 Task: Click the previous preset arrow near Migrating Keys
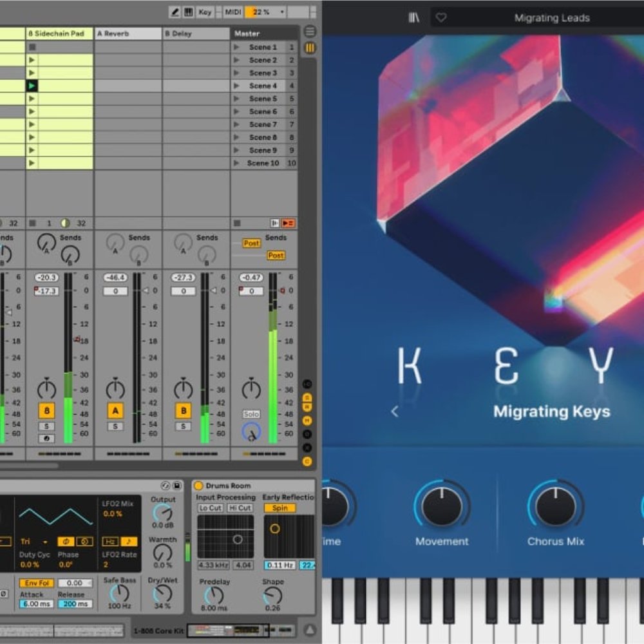pos(395,412)
